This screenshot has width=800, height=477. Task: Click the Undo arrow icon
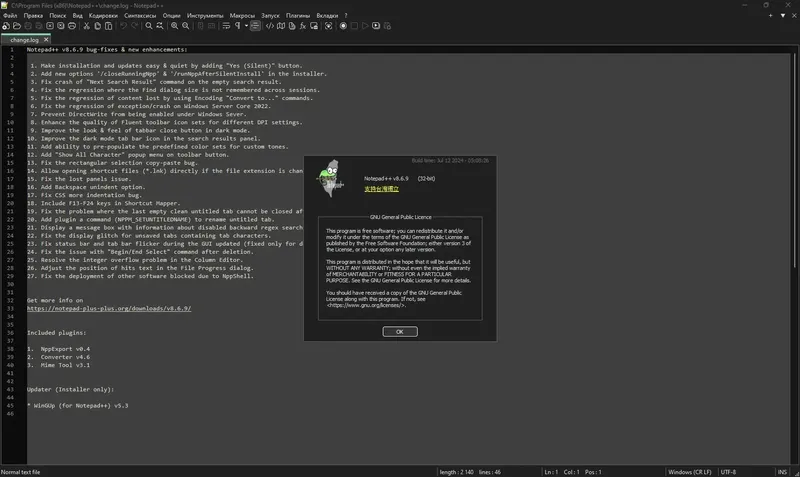123,26
